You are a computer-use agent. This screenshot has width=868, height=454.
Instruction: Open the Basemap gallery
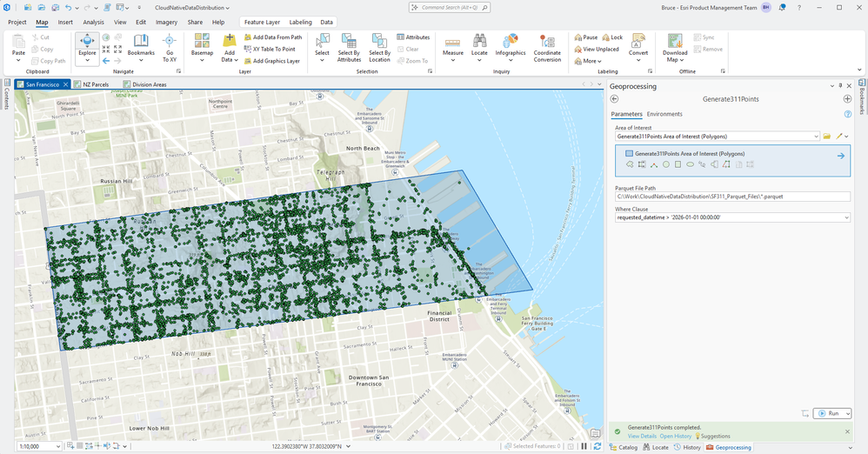click(202, 46)
